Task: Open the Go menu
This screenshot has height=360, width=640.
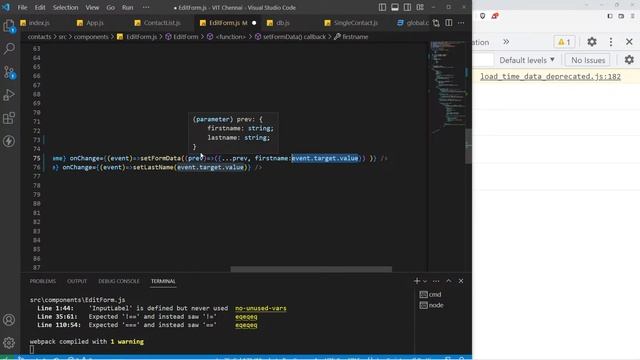Action: point(111,7)
